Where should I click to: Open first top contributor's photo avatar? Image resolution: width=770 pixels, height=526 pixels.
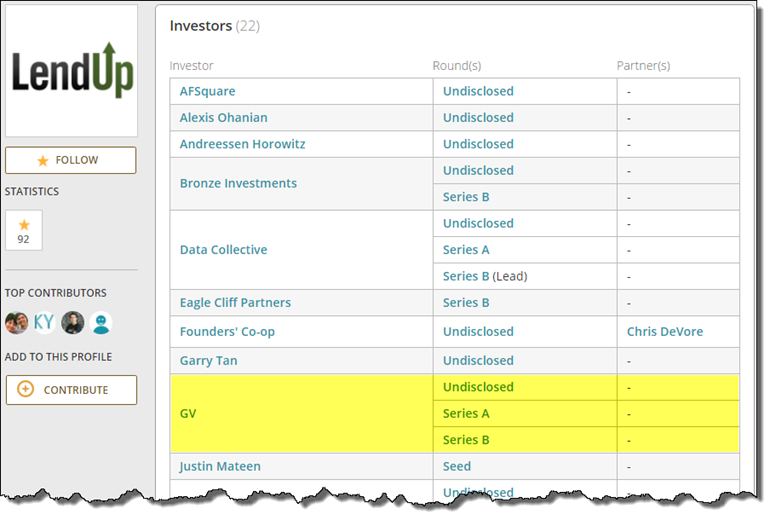coord(16,323)
